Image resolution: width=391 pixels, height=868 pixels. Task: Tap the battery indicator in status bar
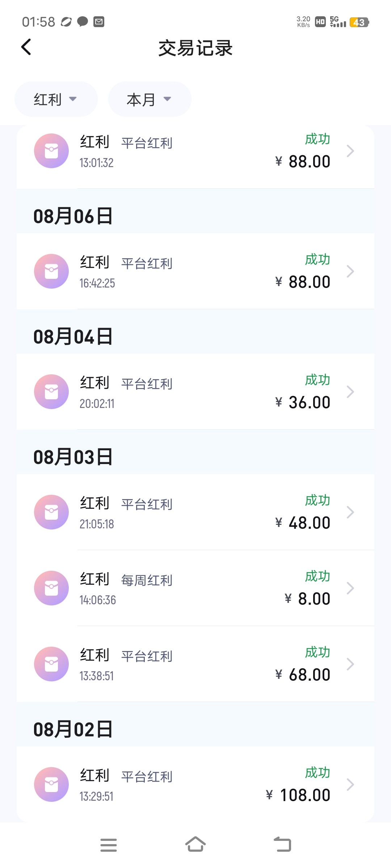pos(359,22)
